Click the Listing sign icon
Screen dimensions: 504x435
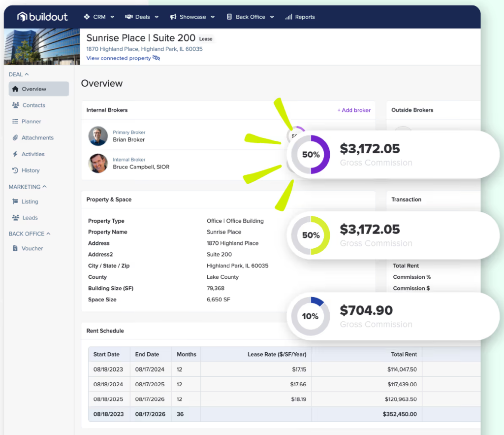coord(15,201)
